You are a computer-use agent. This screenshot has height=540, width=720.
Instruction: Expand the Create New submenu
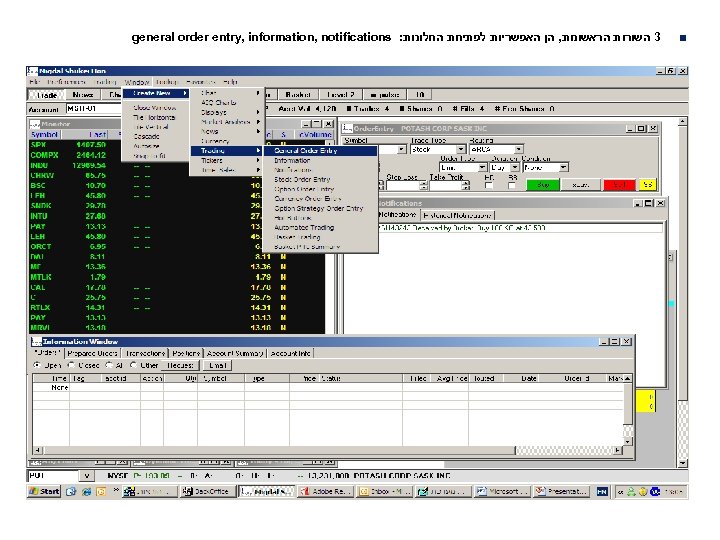156,93
